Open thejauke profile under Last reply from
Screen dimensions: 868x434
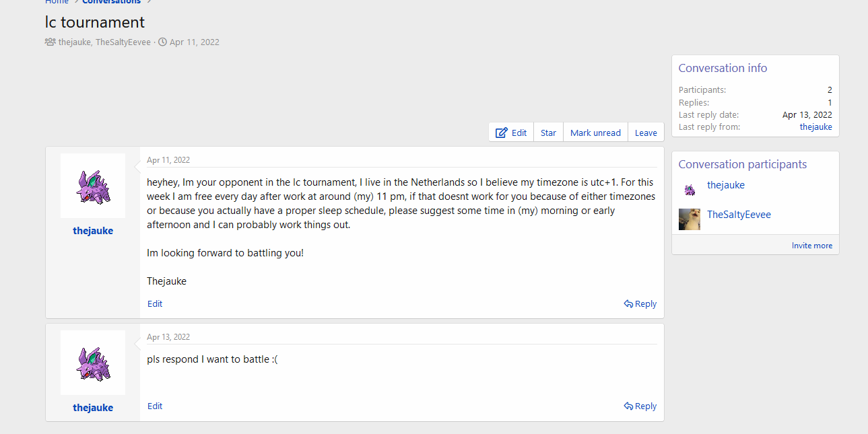point(815,127)
